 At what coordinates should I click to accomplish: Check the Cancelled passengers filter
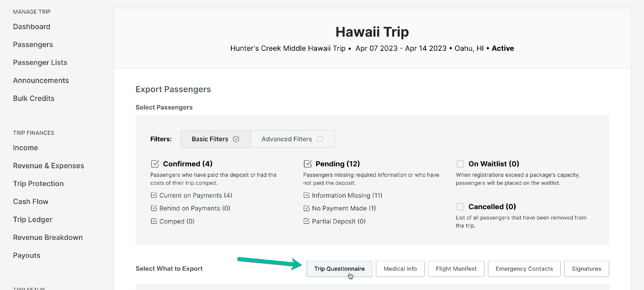point(460,207)
